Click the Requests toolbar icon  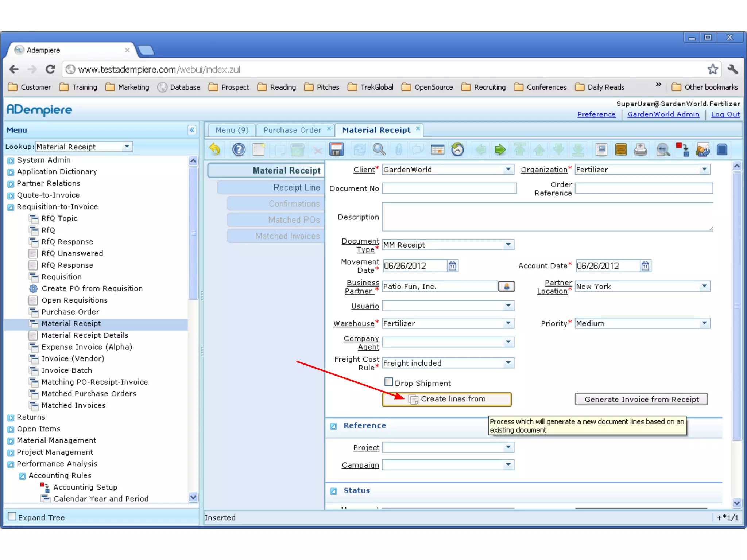coord(703,149)
